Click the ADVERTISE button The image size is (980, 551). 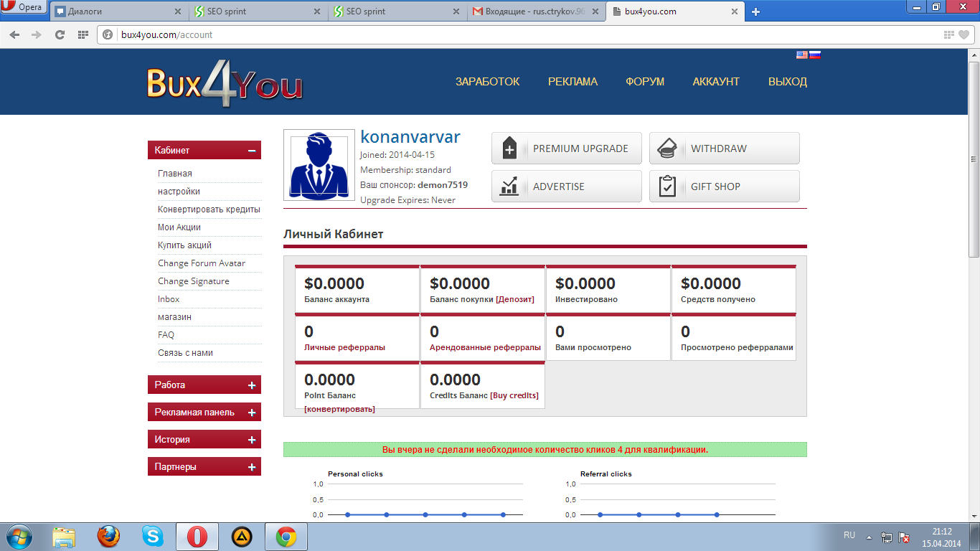(x=567, y=187)
